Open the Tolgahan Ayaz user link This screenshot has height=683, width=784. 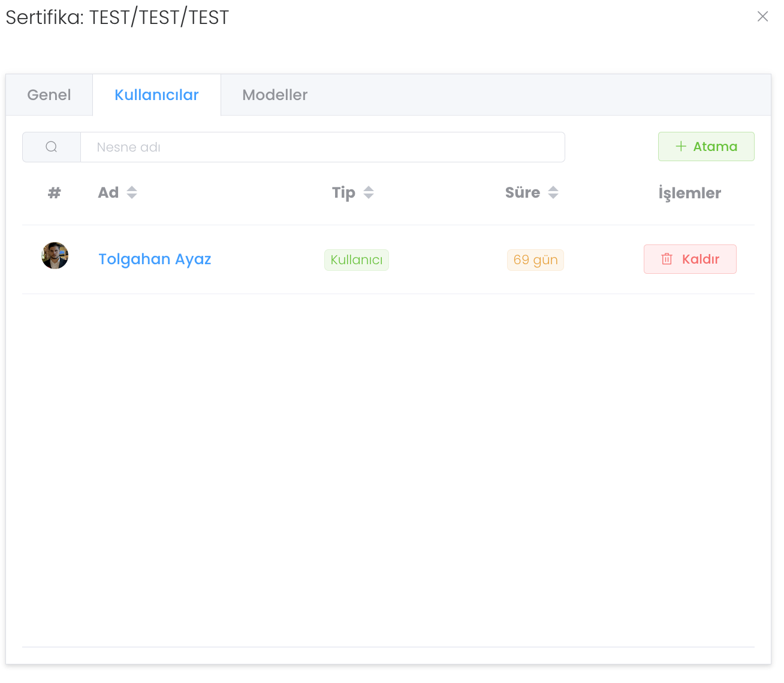tap(155, 259)
